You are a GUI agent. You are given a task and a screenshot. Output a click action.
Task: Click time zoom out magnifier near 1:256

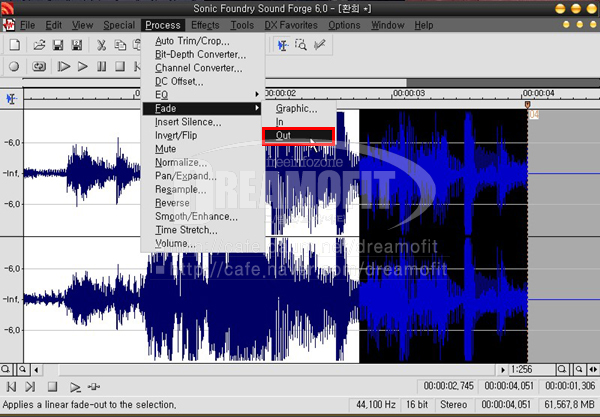pos(562,370)
